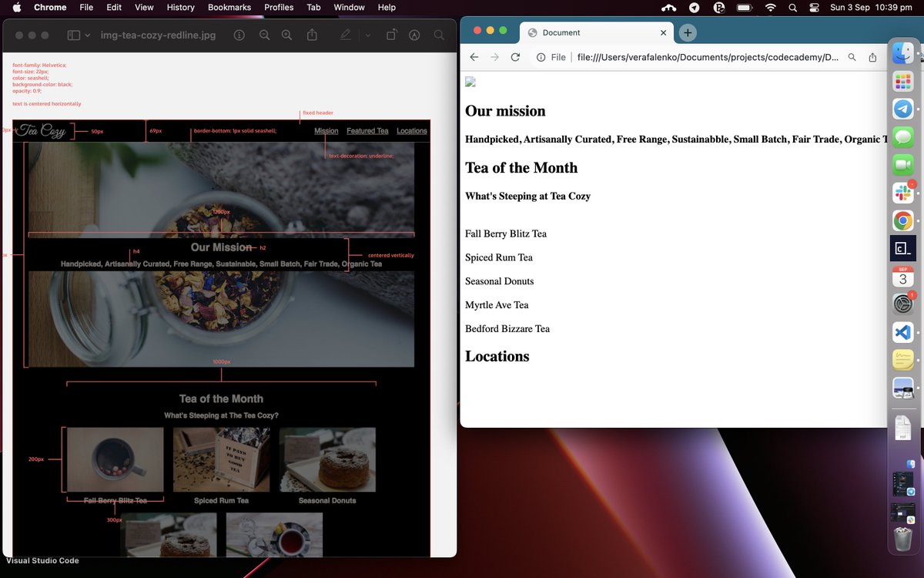Click the Locations link in the redline image
The height and width of the screenshot is (578, 924).
point(412,131)
